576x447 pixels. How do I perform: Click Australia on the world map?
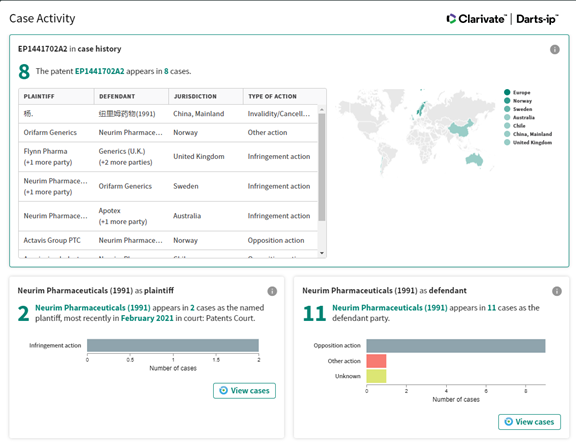click(474, 159)
